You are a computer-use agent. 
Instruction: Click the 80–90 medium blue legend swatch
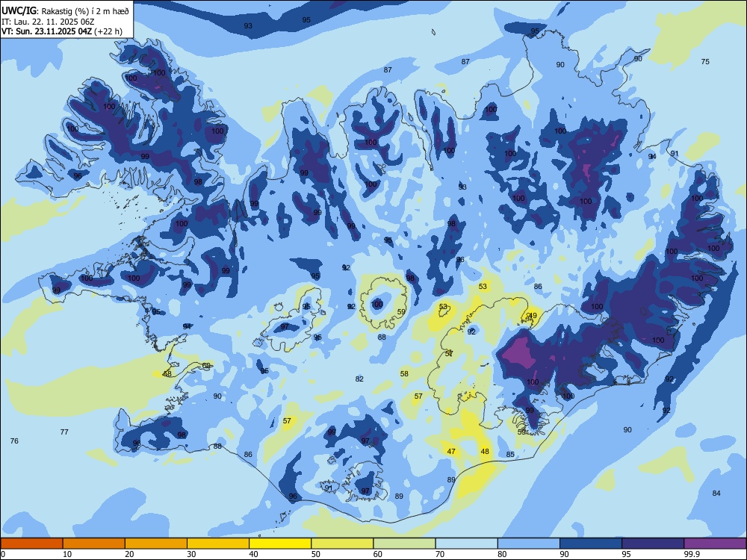(x=529, y=544)
